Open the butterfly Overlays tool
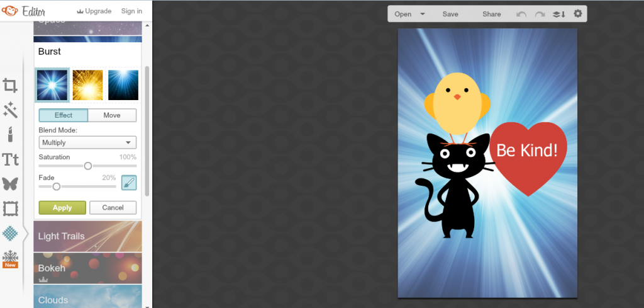Image resolution: width=644 pixels, height=308 pixels. coord(10,184)
